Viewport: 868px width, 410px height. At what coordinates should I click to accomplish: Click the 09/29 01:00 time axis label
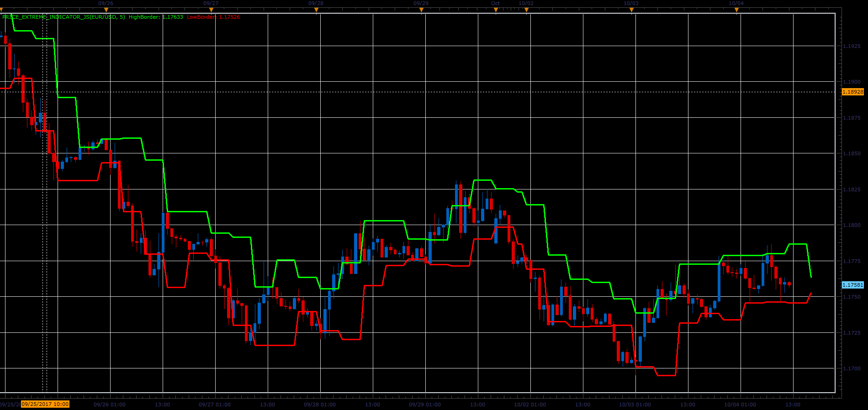tap(425, 405)
